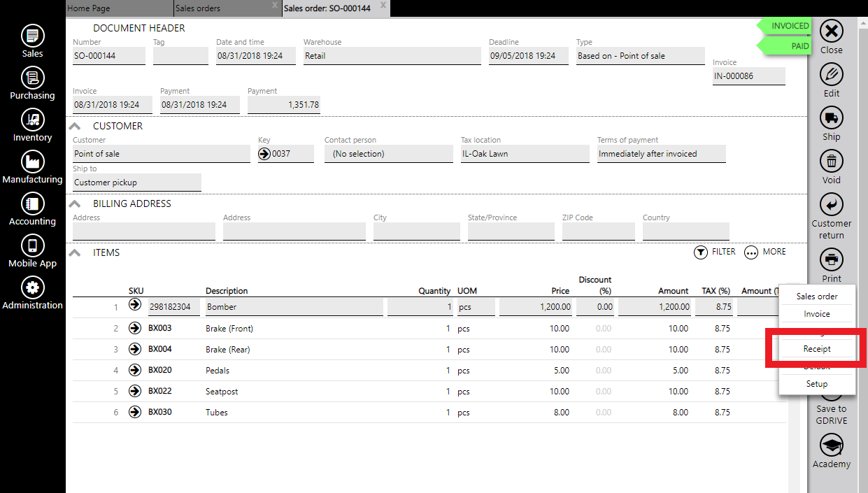Open the Sales module icon
The width and height of the screenshot is (868, 493).
click(x=32, y=36)
